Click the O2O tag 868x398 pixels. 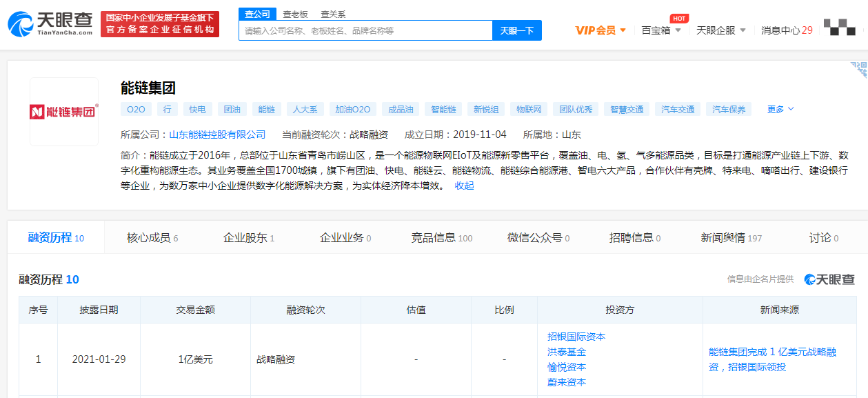[137, 109]
